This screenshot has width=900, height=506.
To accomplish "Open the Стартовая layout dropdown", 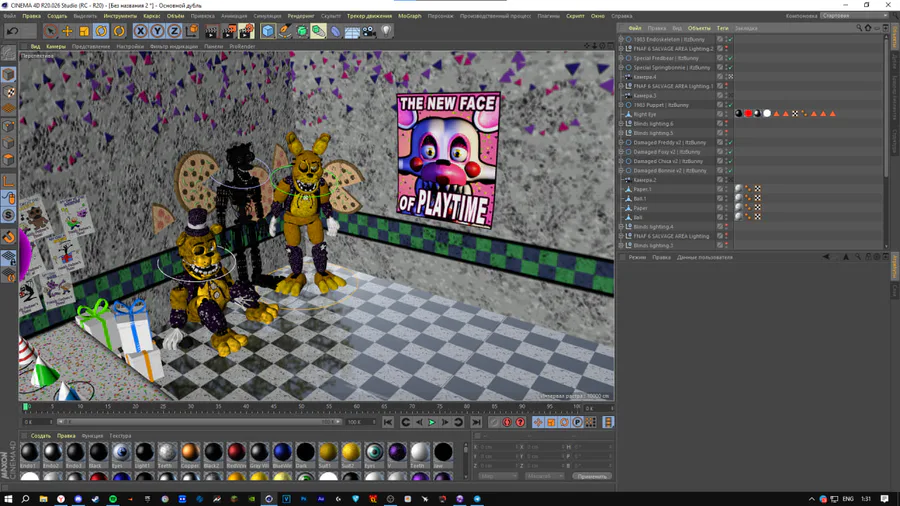I will tap(854, 16).
